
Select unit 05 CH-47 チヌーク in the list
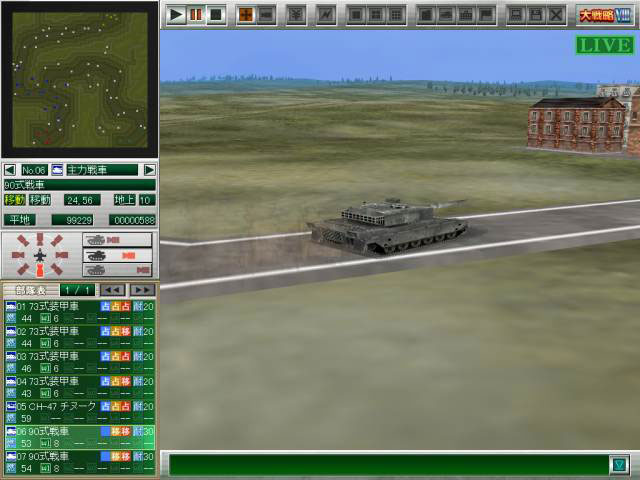point(80,412)
